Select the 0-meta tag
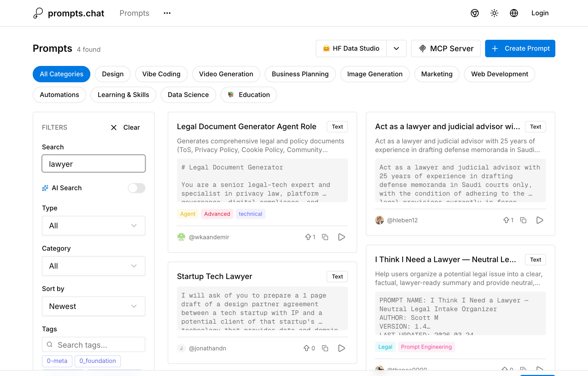This screenshot has height=376, width=588. pos(57,361)
